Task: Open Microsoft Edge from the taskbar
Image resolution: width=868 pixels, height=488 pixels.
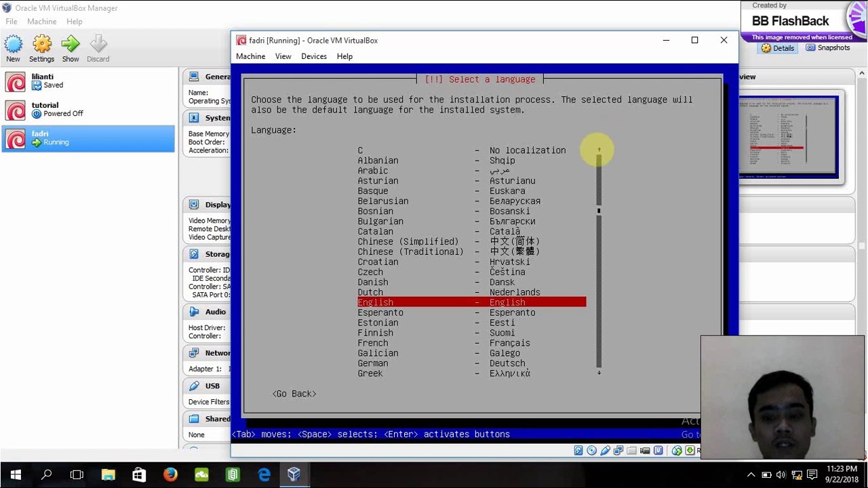Action: 264,475
